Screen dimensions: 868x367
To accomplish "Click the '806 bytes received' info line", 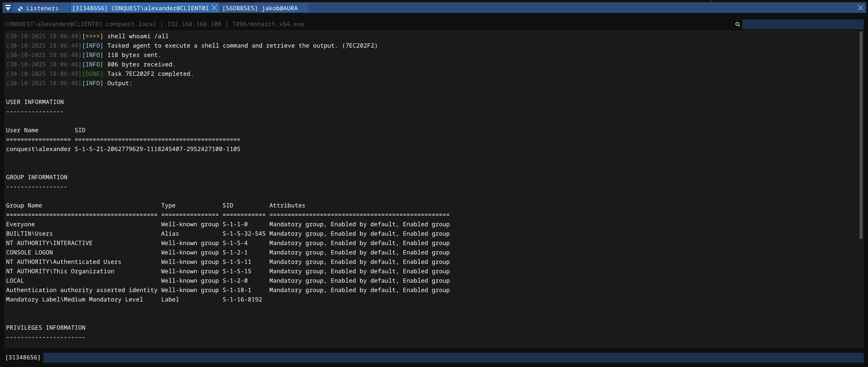I will tap(141, 64).
